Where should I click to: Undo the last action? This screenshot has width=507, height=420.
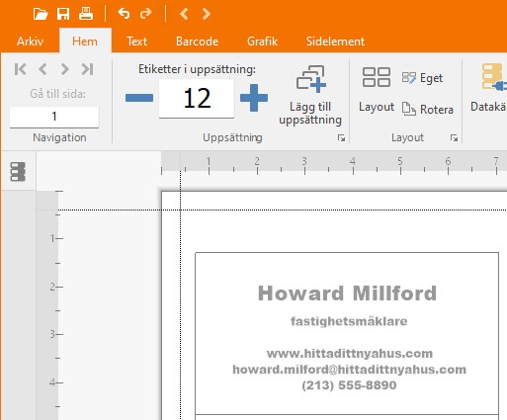pyautogui.click(x=124, y=14)
